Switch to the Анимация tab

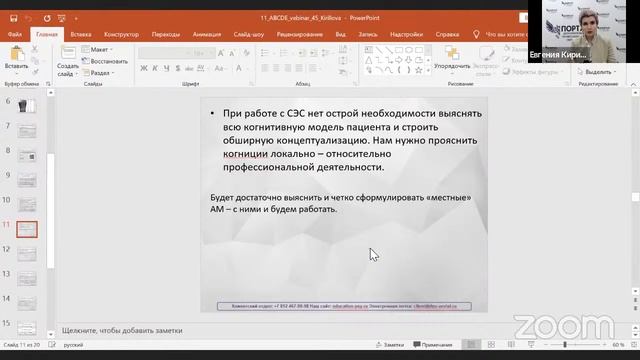click(x=207, y=34)
